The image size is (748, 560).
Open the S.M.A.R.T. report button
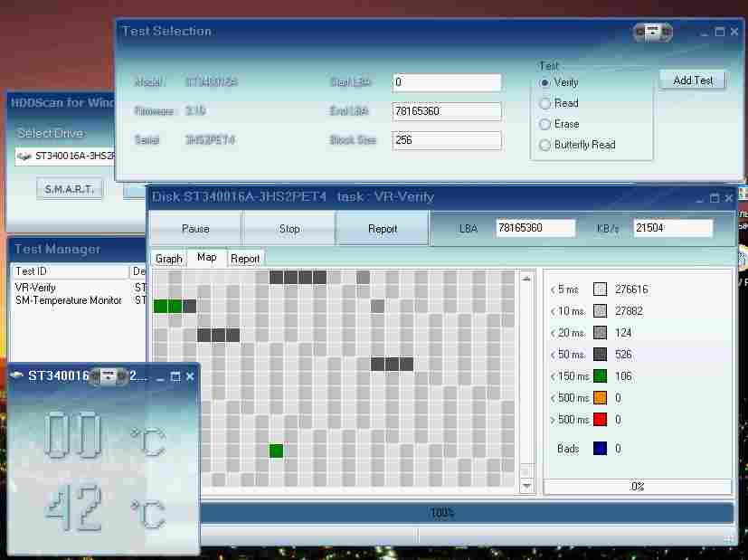[x=69, y=189]
